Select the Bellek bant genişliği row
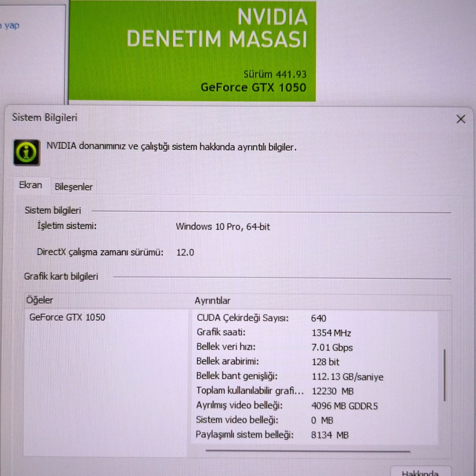Viewport: 476px width, 476px height. point(316,377)
